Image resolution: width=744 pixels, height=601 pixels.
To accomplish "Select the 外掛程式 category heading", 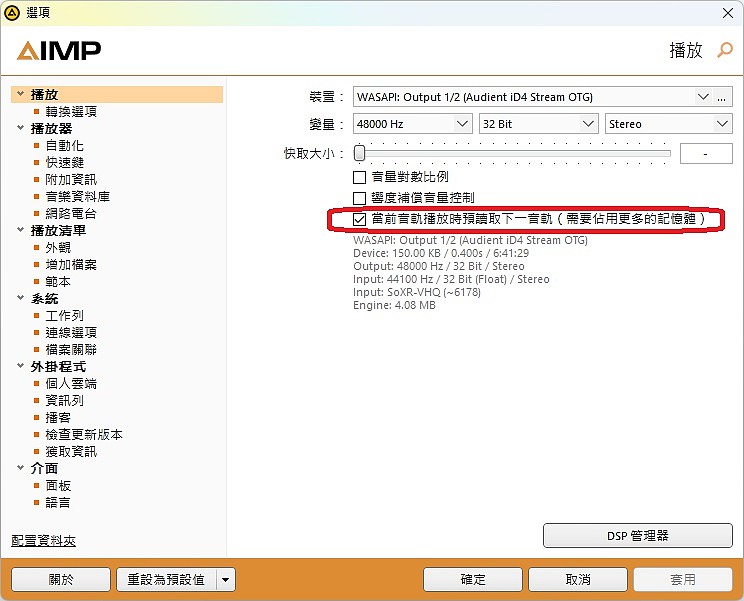I will pos(58,367).
